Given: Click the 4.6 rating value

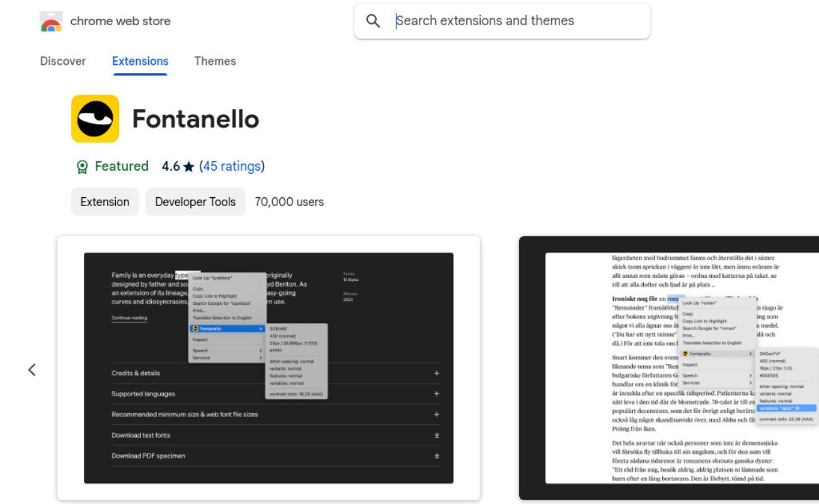Looking at the screenshot, I should pos(171,166).
